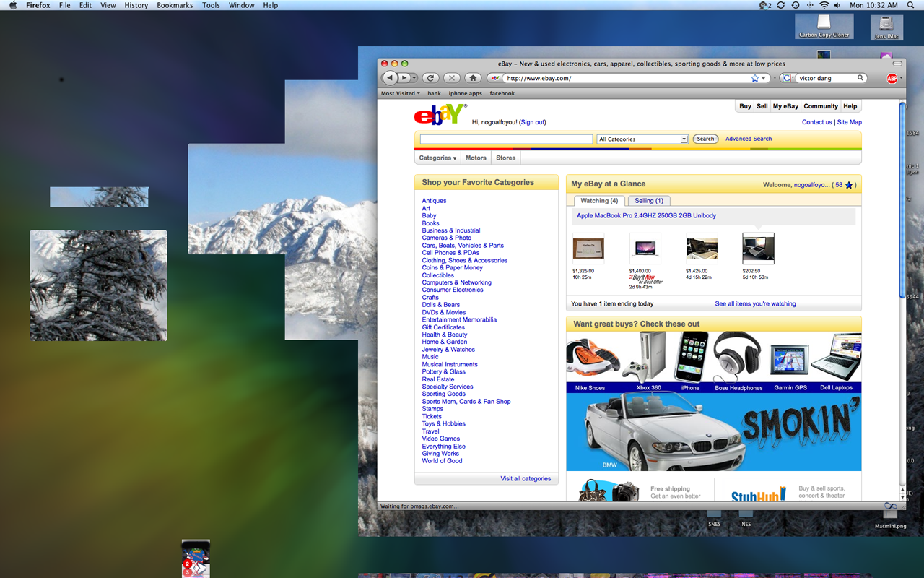The height and width of the screenshot is (578, 924).
Task: Open Visit all categories link
Action: coord(526,479)
